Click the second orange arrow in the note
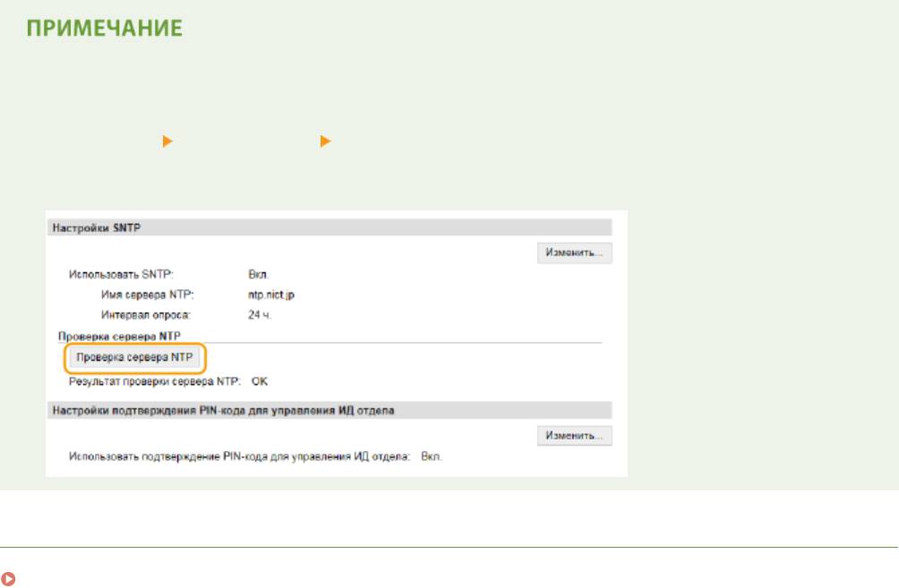This screenshot has width=899, height=588. pos(324,141)
